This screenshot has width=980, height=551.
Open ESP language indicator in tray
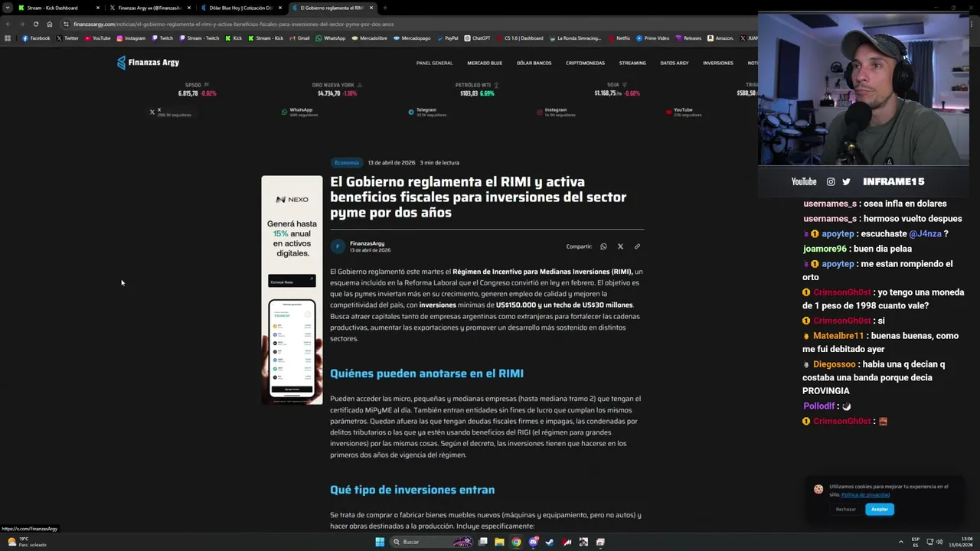916,542
